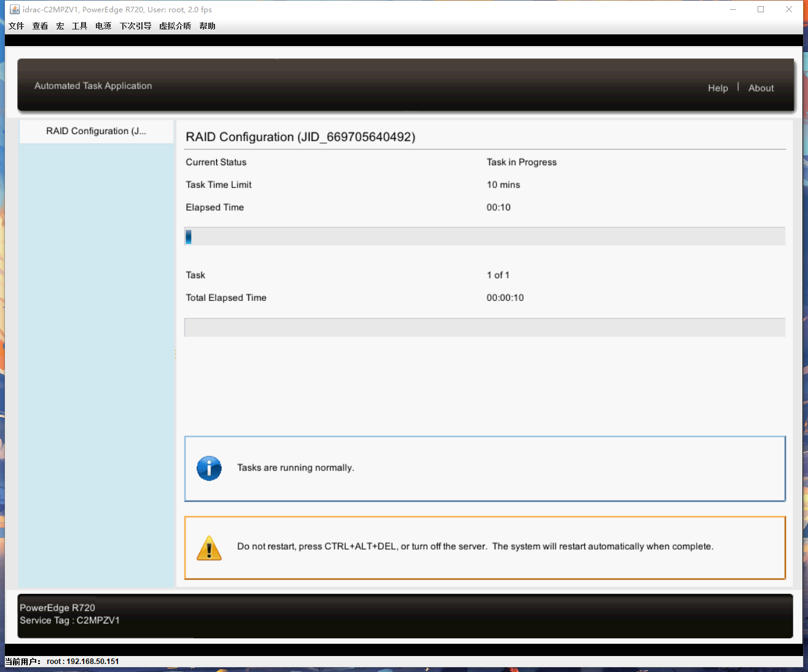Viewport: 808px width, 672px height.
Task: Click the About link
Action: click(x=761, y=88)
